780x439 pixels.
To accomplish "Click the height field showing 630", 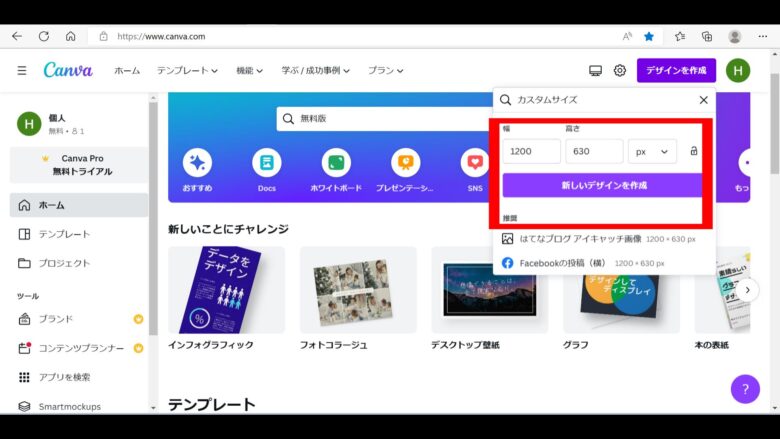I will 594,151.
